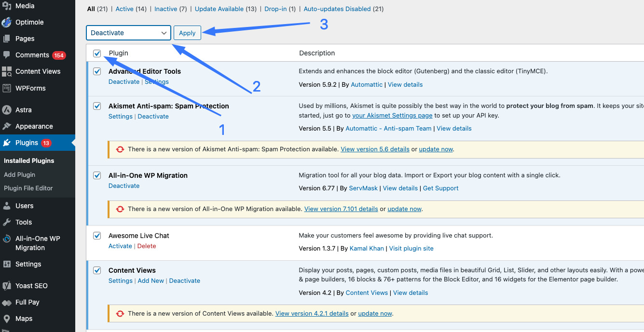Delete the Awesome Live Chat plugin
Screen dimensions: 644x332
[147, 246]
